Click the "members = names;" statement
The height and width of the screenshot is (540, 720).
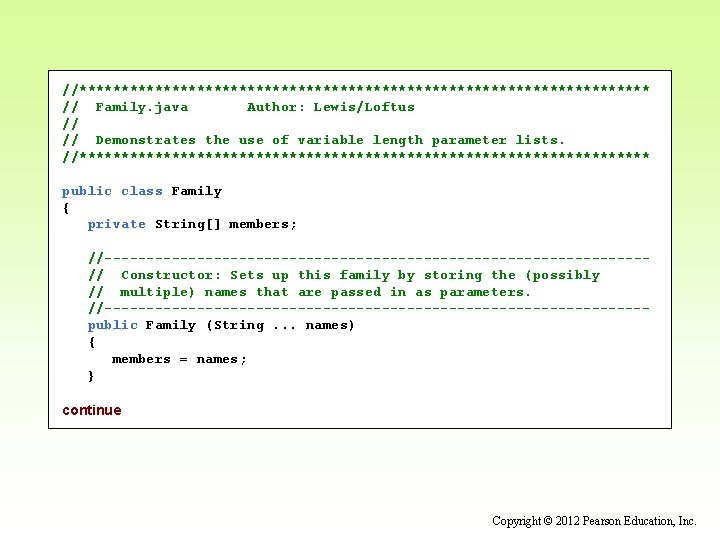click(x=179, y=359)
